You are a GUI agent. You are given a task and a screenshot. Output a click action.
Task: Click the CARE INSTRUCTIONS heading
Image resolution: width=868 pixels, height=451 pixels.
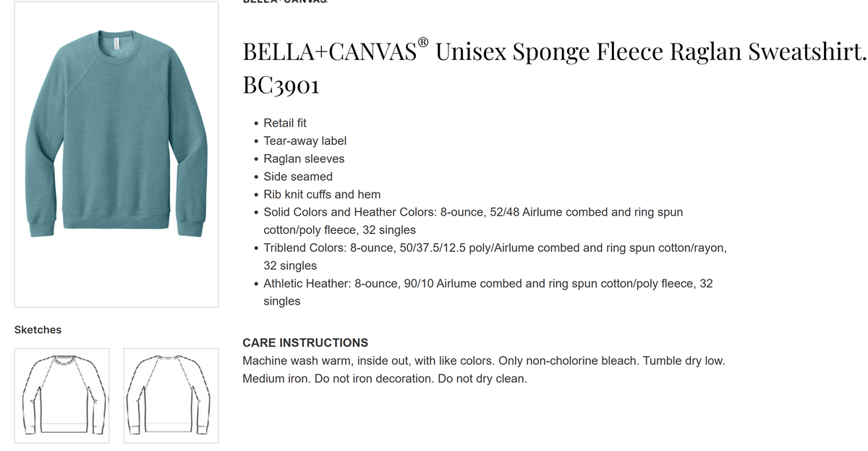(x=305, y=342)
